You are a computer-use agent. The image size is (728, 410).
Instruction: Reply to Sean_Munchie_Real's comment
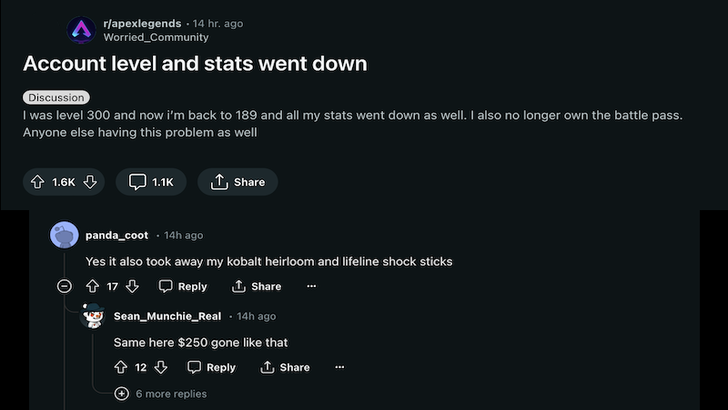click(x=212, y=367)
